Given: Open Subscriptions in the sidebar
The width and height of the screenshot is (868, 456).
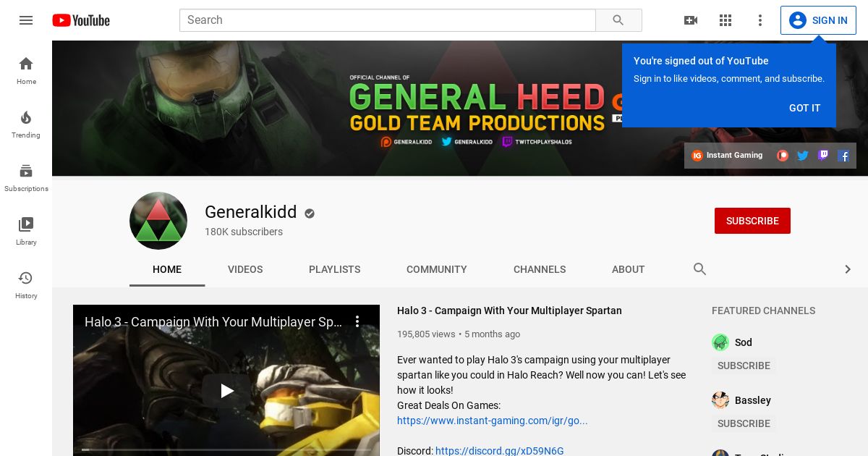Looking at the screenshot, I should pos(26,178).
